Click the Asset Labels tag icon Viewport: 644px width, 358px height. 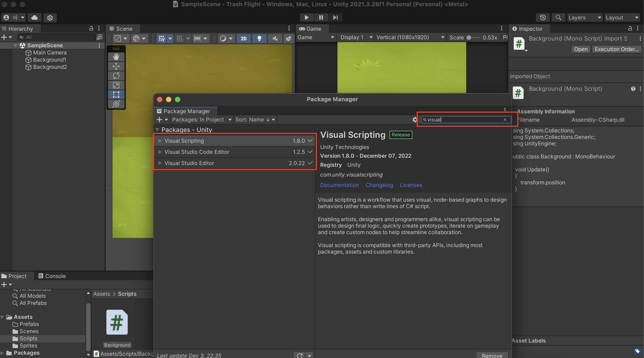click(x=637, y=351)
